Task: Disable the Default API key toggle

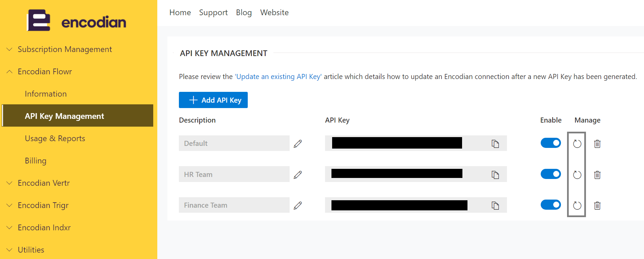Action: click(x=551, y=143)
